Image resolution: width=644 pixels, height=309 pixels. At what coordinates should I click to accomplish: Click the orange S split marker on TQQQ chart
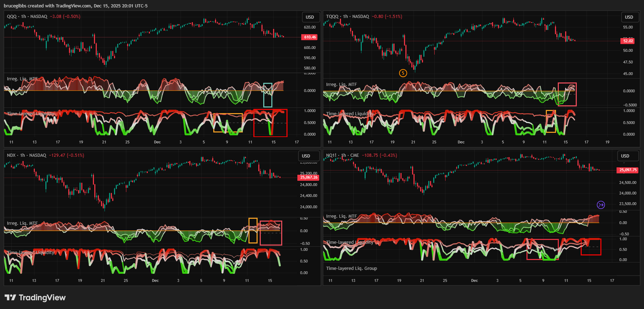[x=403, y=73]
